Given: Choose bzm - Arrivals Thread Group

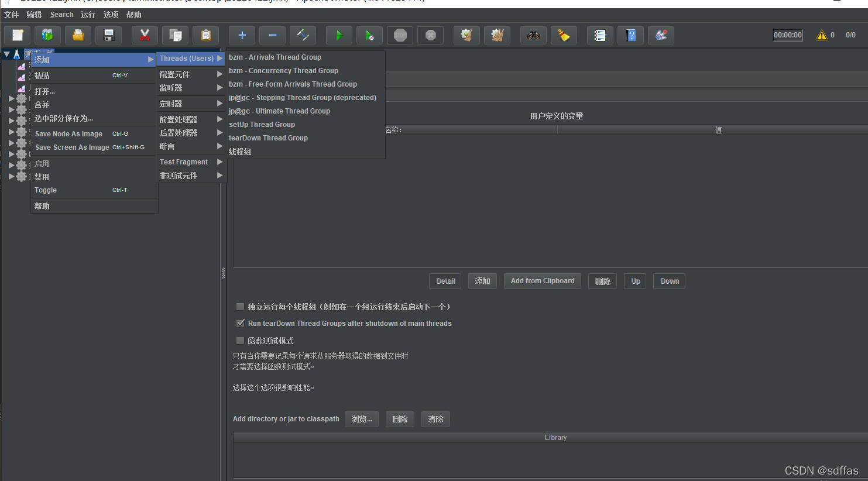Looking at the screenshot, I should pyautogui.click(x=306, y=57).
